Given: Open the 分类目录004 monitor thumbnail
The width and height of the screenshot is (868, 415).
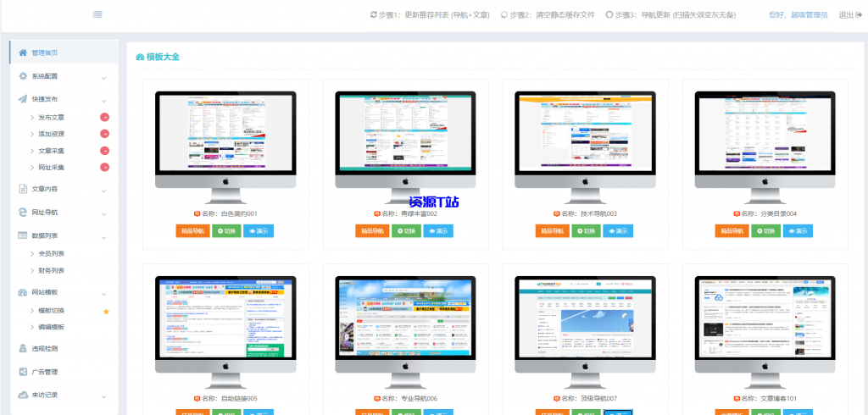Looking at the screenshot, I should 765,147.
